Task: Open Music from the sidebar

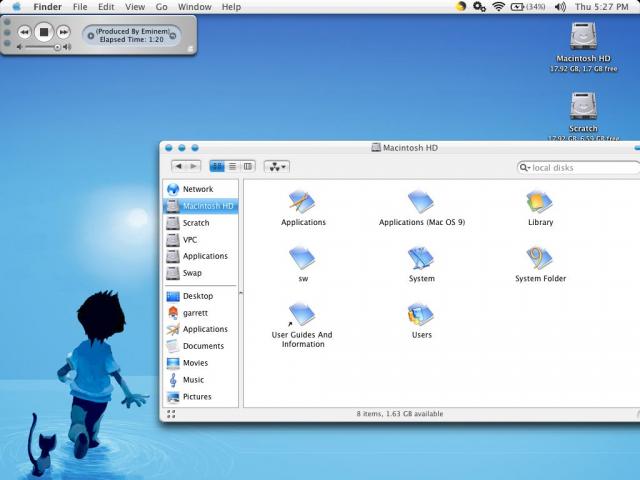Action: [x=200, y=380]
